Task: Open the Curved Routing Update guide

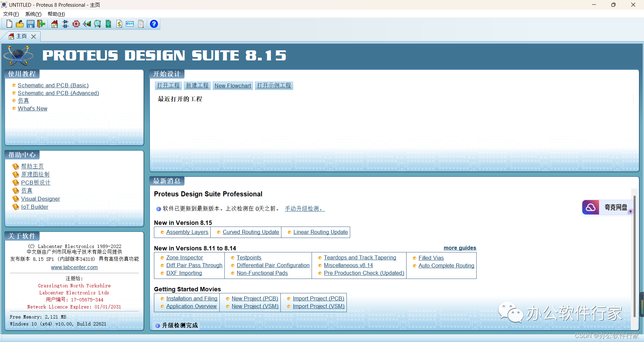Action: tap(251, 232)
